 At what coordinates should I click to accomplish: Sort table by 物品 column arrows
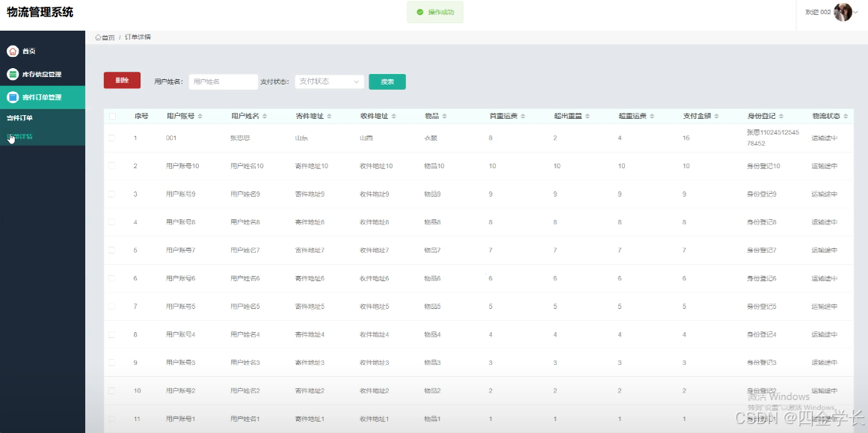pyautogui.click(x=445, y=116)
